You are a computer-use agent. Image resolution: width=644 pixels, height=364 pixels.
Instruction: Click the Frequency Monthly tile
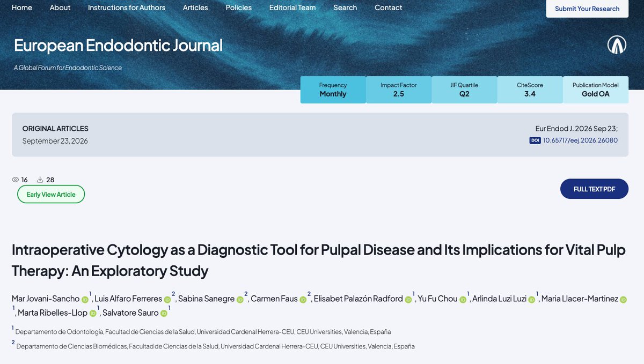pos(333,90)
